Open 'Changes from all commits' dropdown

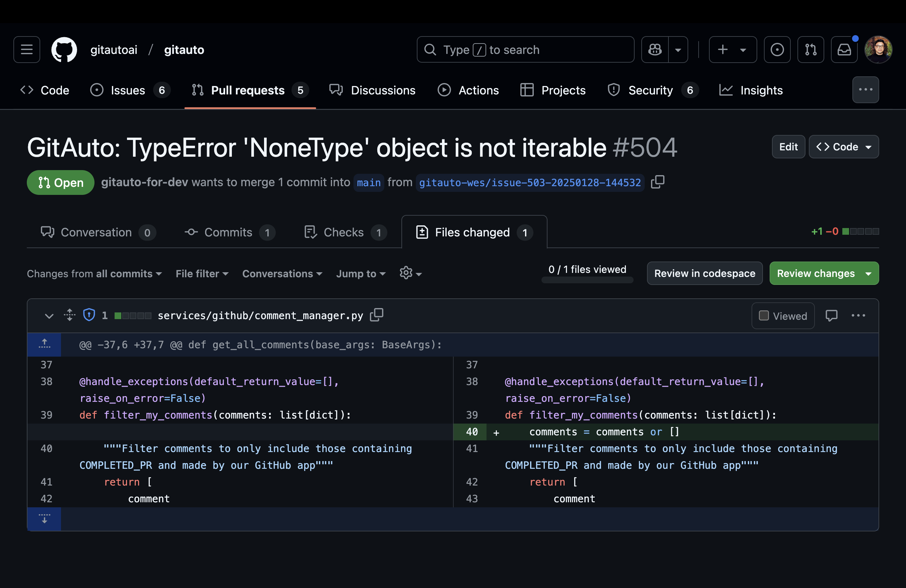point(94,274)
